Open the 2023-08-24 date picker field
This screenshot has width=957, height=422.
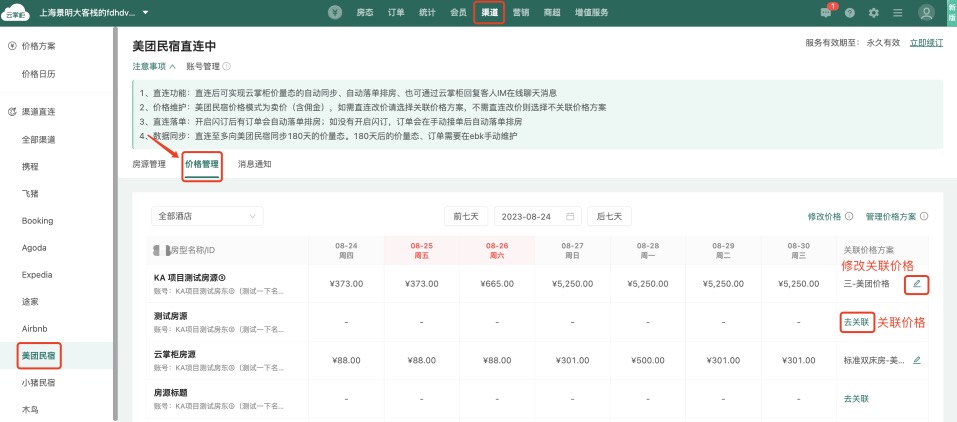(x=537, y=216)
